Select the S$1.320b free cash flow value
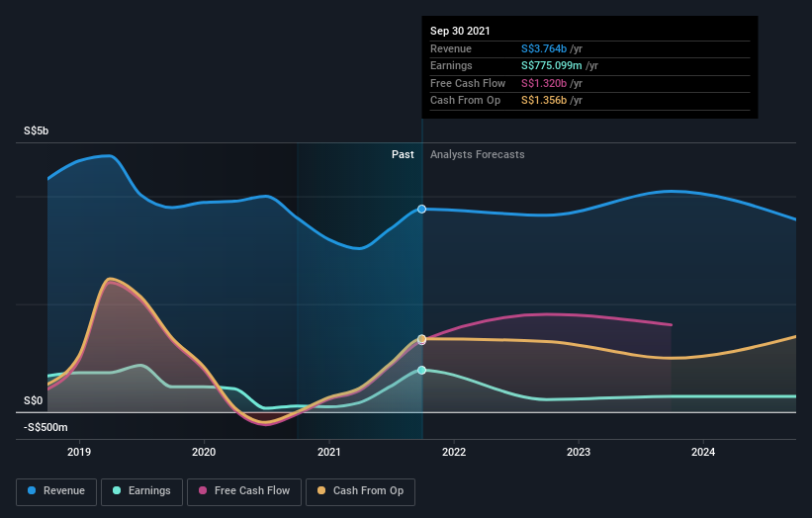Image resolution: width=812 pixels, height=518 pixels. point(544,83)
